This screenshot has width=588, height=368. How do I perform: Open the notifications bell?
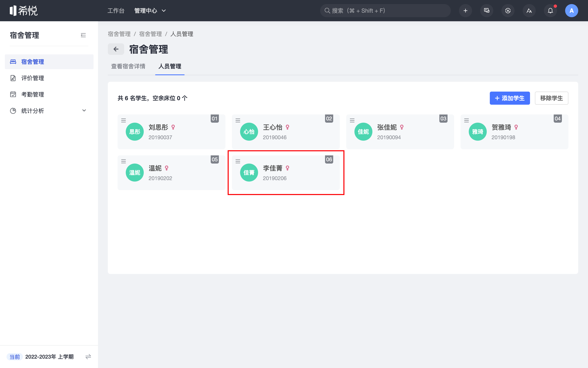[550, 11]
